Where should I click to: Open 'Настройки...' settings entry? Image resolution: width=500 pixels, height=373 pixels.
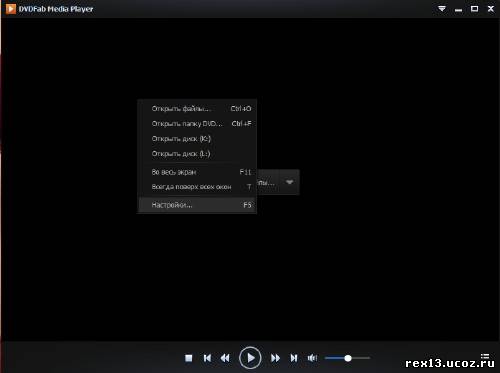point(197,205)
